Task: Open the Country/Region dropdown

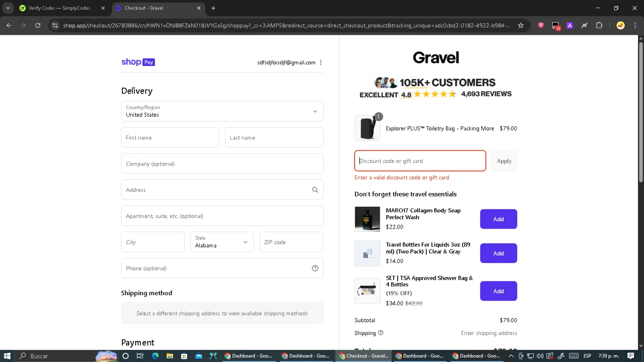Action: pyautogui.click(x=222, y=112)
